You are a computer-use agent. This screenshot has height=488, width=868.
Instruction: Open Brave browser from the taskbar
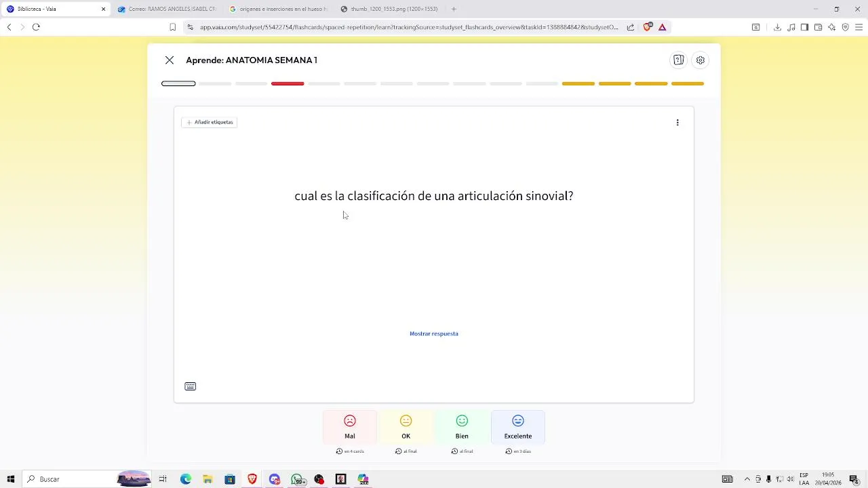252,479
